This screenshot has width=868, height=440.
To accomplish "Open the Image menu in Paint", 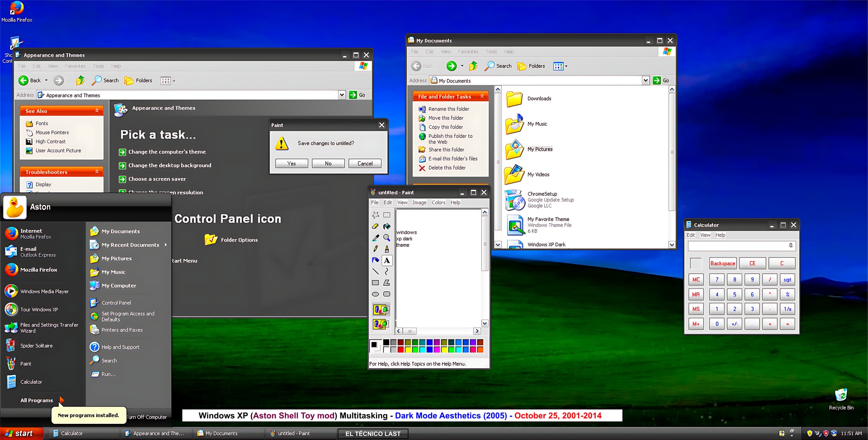I will [x=420, y=202].
